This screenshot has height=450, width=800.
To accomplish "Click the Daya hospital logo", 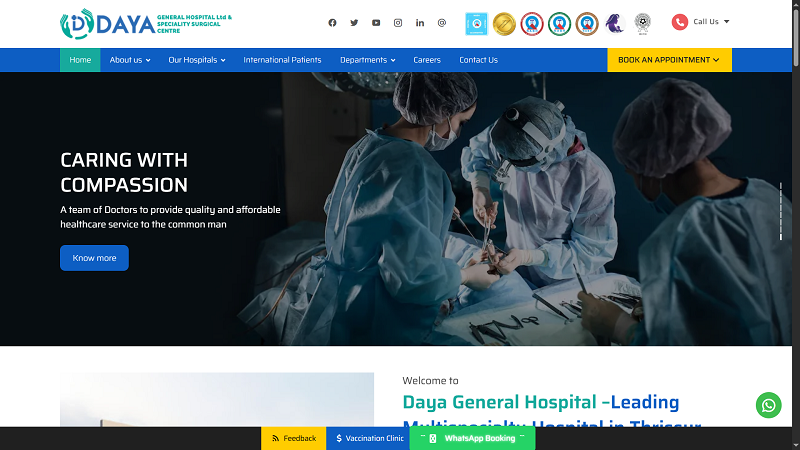I will (x=146, y=23).
